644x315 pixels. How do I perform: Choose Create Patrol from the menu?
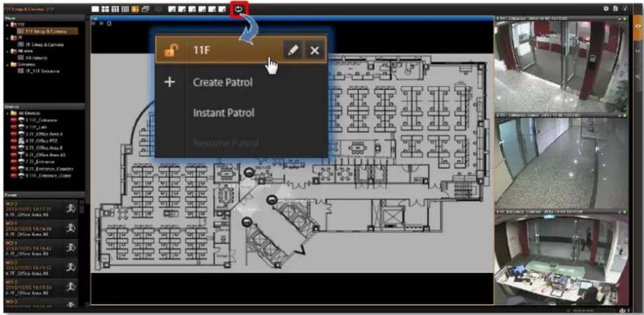click(222, 82)
